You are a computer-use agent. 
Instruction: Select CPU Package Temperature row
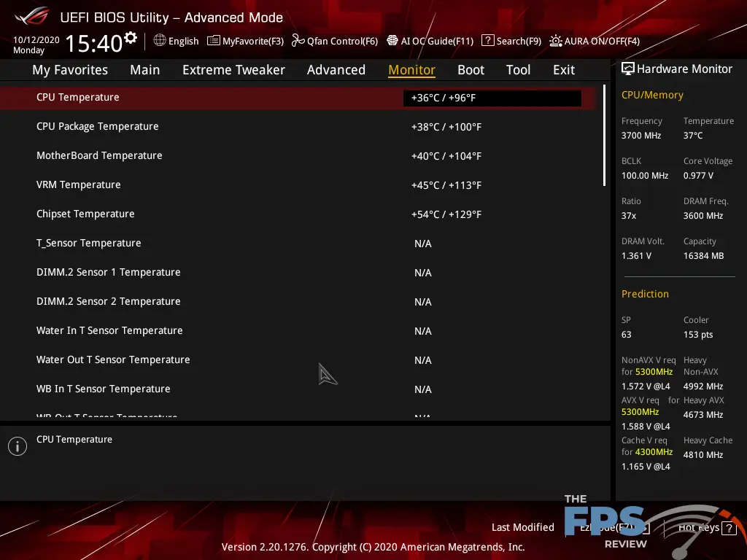click(x=298, y=127)
